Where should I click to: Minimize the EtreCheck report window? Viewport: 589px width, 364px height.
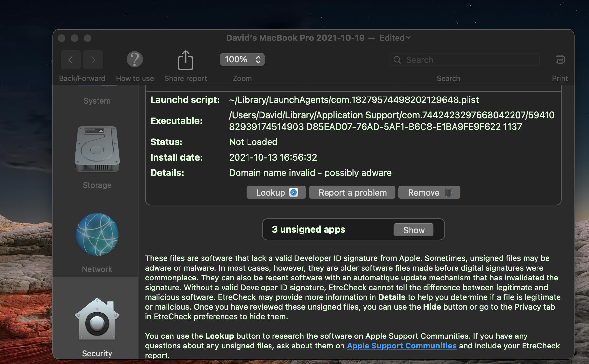pyautogui.click(x=75, y=38)
